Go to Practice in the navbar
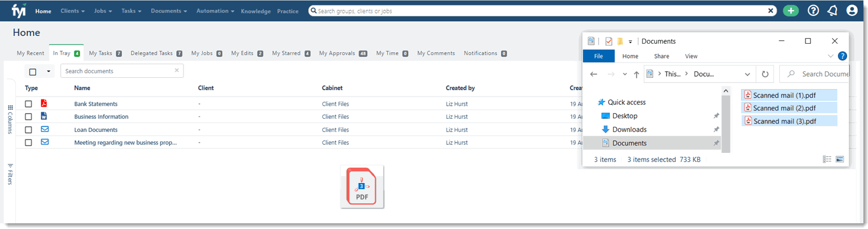The width and height of the screenshot is (868, 229). 288,11
